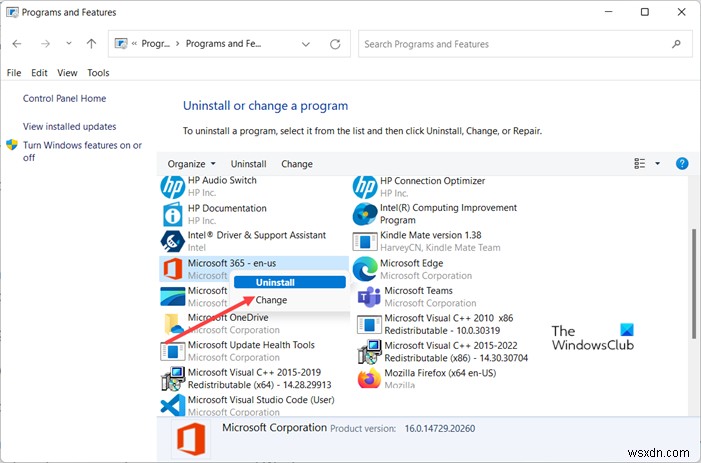Click the Microsoft 365 Office icon in list
Screen dimensions: 701x463
[x=173, y=269]
